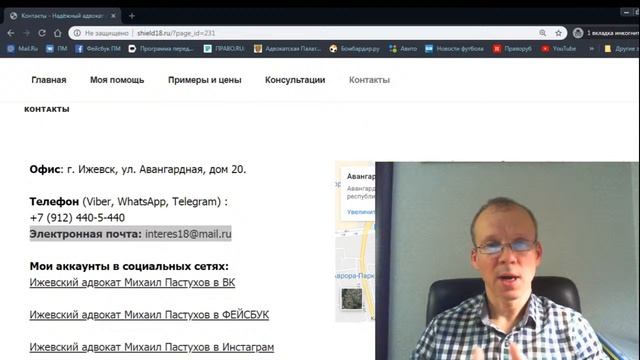
Task: Open the Бомбардир.ру bookmark
Action: [354, 49]
